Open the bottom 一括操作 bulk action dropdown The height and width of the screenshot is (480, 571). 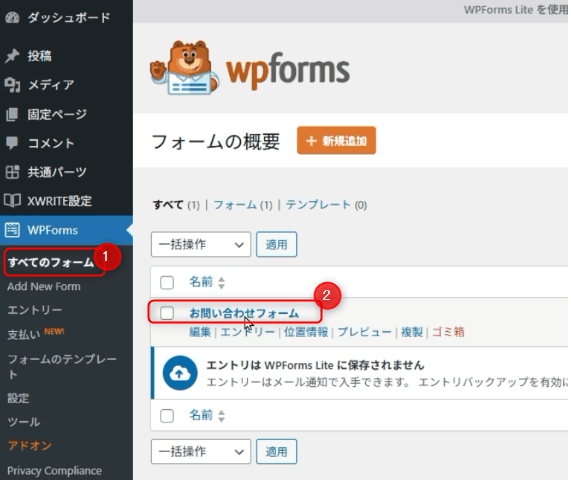point(201,452)
